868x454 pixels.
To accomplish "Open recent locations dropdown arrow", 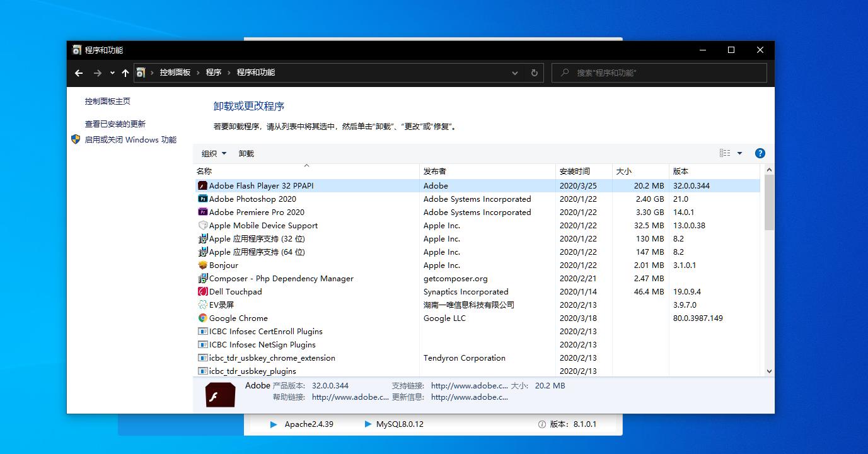I will (x=112, y=73).
